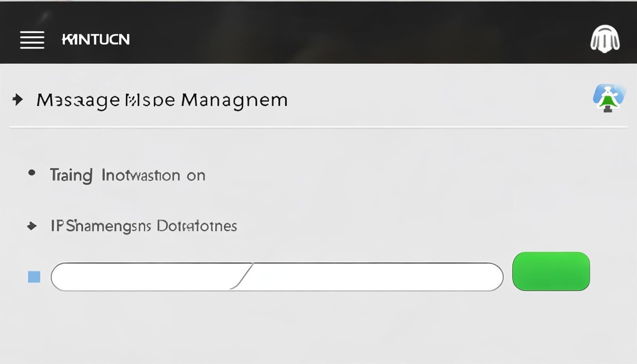
Task: Open the headset icon in top bar
Action: 605,39
